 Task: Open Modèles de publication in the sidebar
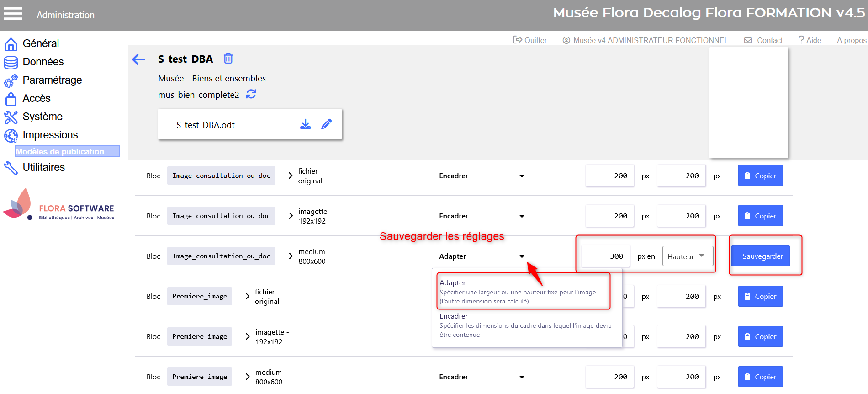click(x=60, y=151)
